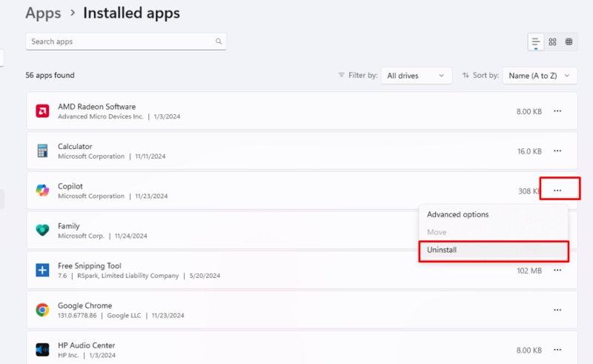This screenshot has height=364, width=593.
Task: Expand the Sort by Name dropdown
Action: coord(540,76)
